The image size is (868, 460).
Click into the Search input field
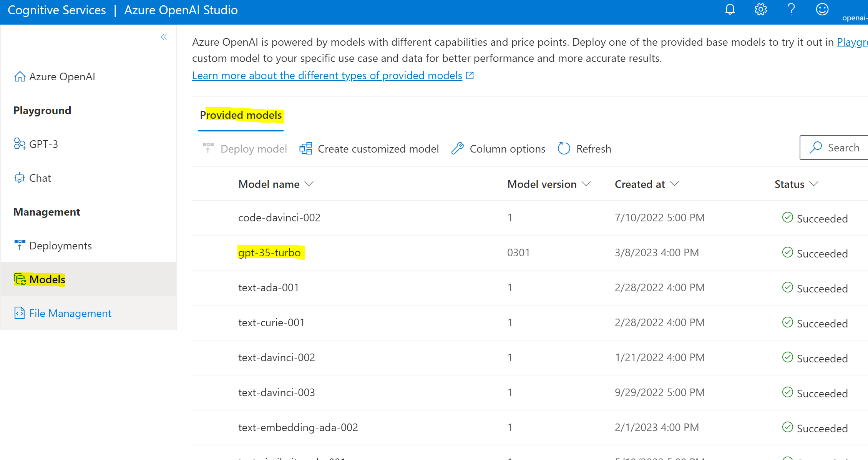pyautogui.click(x=834, y=148)
